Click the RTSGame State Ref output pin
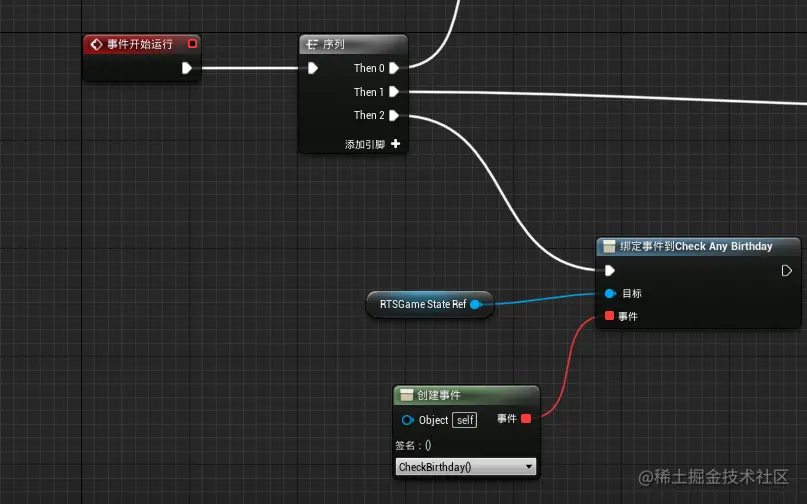Image resolution: width=807 pixels, height=504 pixels. point(476,304)
